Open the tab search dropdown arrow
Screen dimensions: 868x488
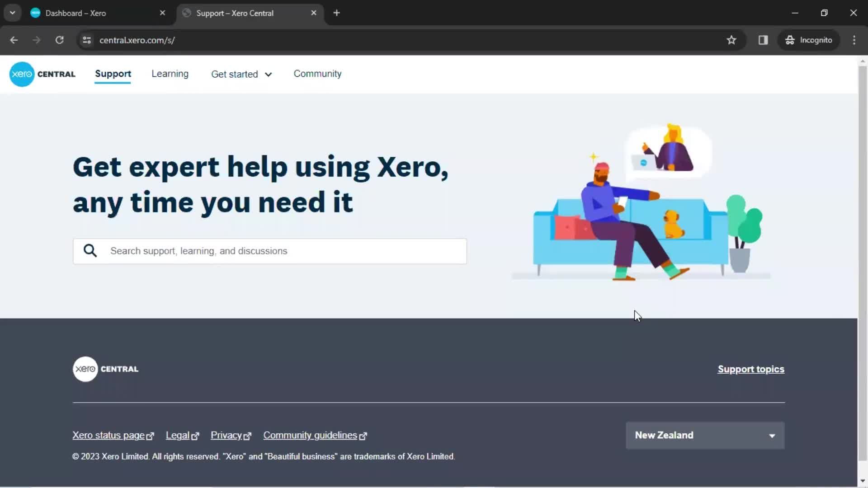pos(13,13)
